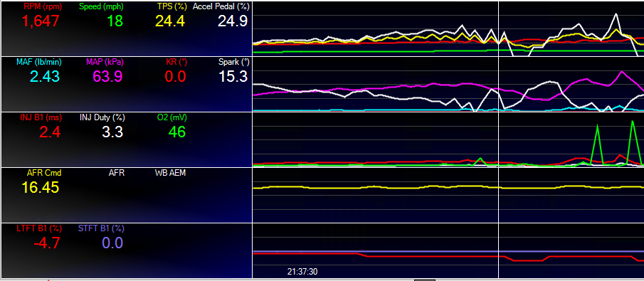The height and width of the screenshot is (281, 644).
Task: Click the MAF value 2.43
Action: pos(44,76)
